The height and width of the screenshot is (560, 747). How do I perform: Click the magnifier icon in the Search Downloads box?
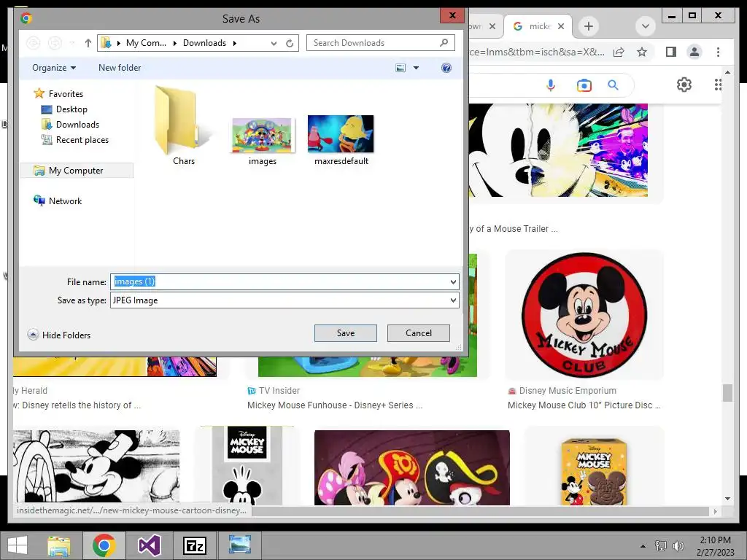pyautogui.click(x=444, y=43)
